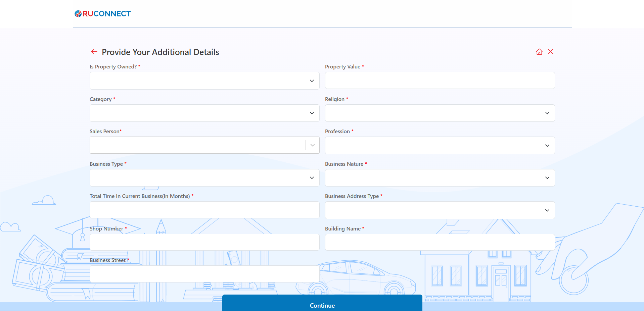The image size is (644, 311).
Task: Click the Sales Person chevron arrow
Action: point(313,145)
